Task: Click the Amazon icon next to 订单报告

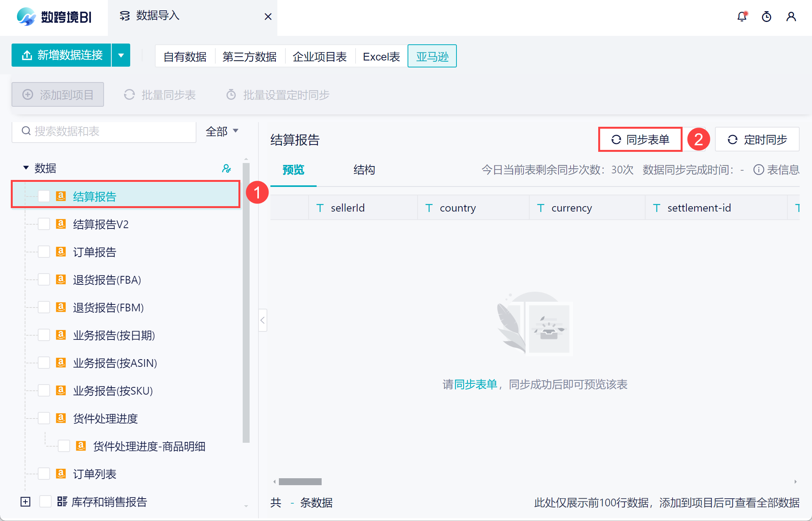Action: coord(61,252)
